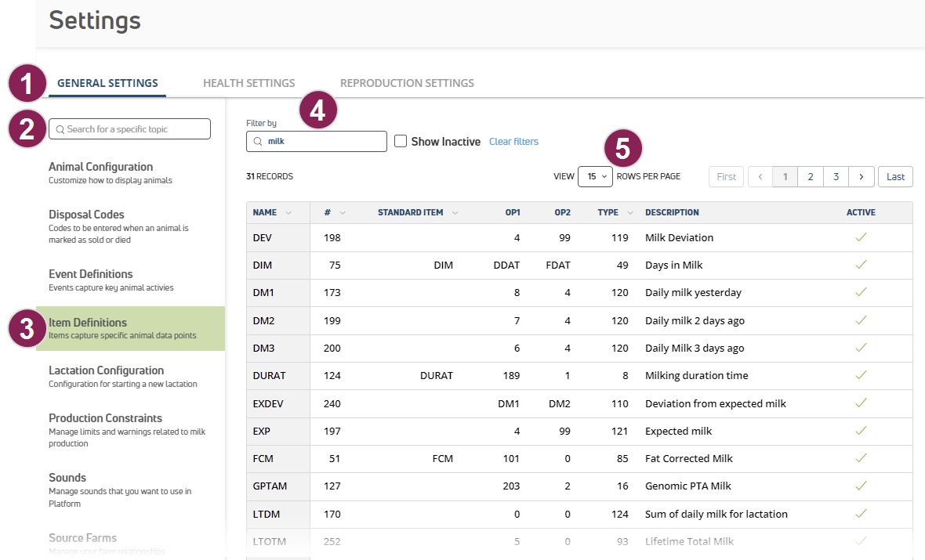Open the TYPE column sort chevron

630,213
